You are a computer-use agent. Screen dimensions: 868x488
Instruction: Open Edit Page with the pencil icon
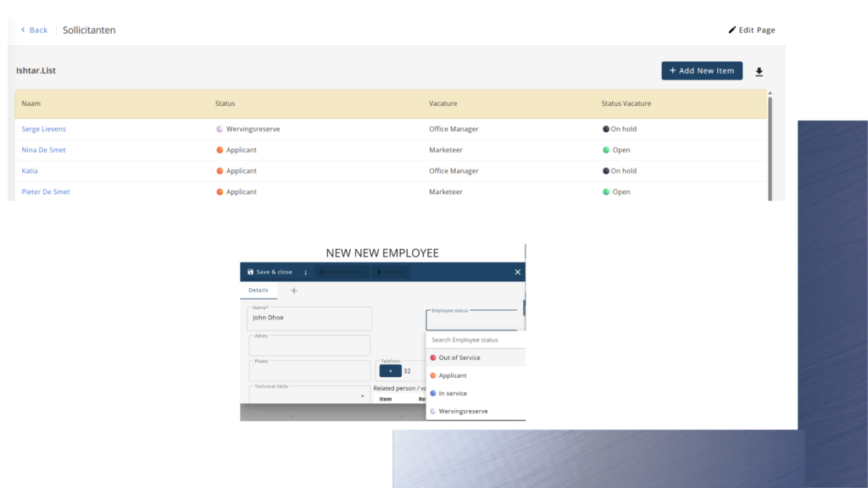(x=751, y=30)
